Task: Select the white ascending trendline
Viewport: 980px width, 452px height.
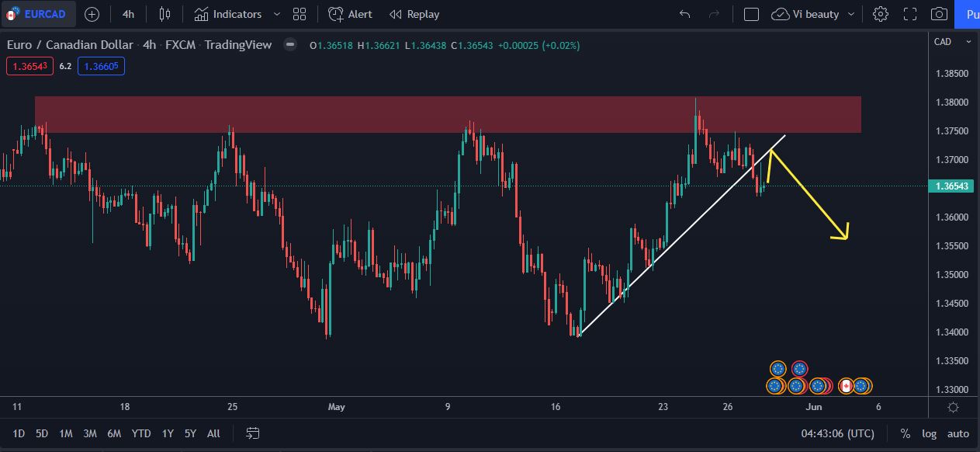Action: (682, 235)
